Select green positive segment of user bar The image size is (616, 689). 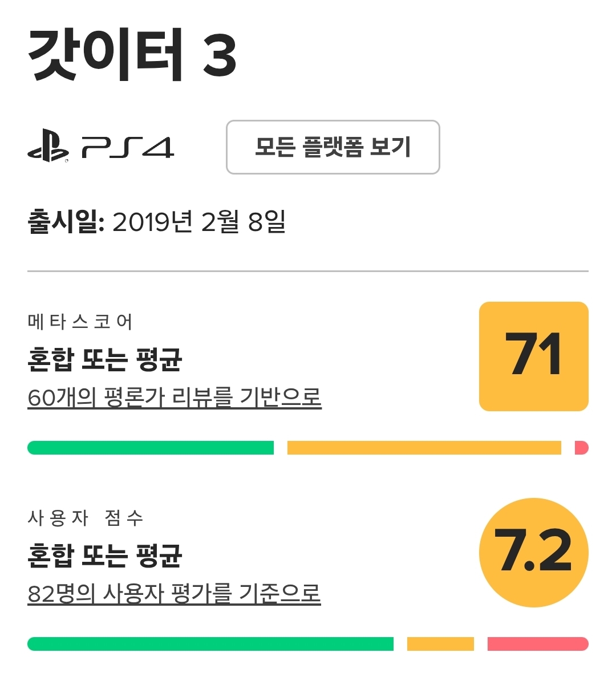(210, 644)
